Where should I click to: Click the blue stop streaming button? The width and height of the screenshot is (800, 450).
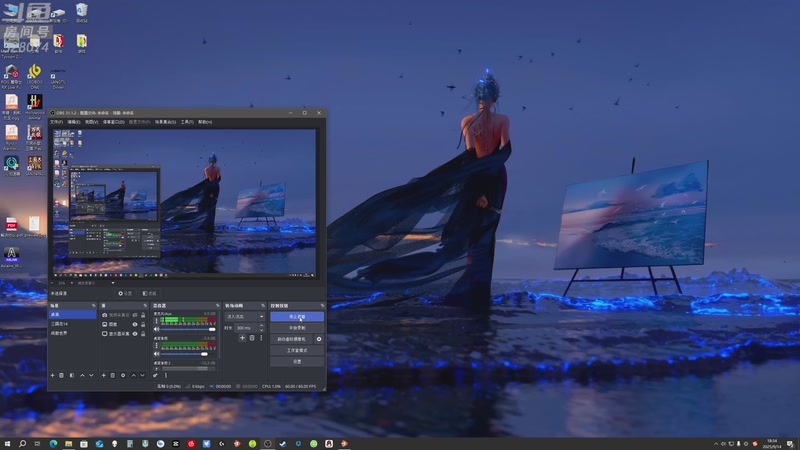tap(297, 317)
